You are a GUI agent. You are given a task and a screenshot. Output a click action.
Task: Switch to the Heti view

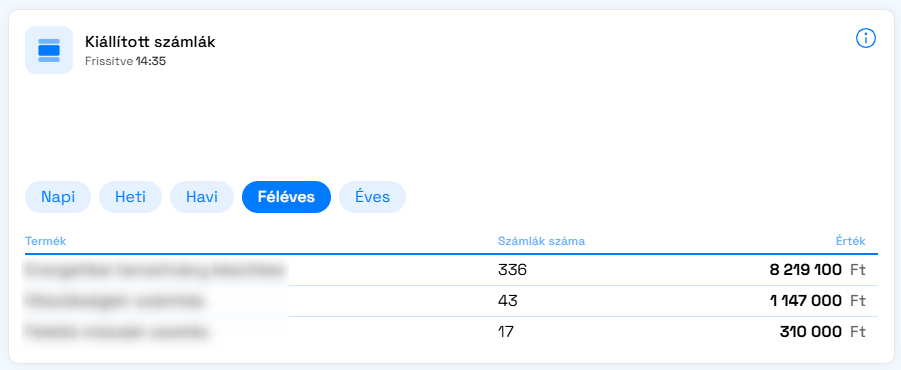point(130,197)
